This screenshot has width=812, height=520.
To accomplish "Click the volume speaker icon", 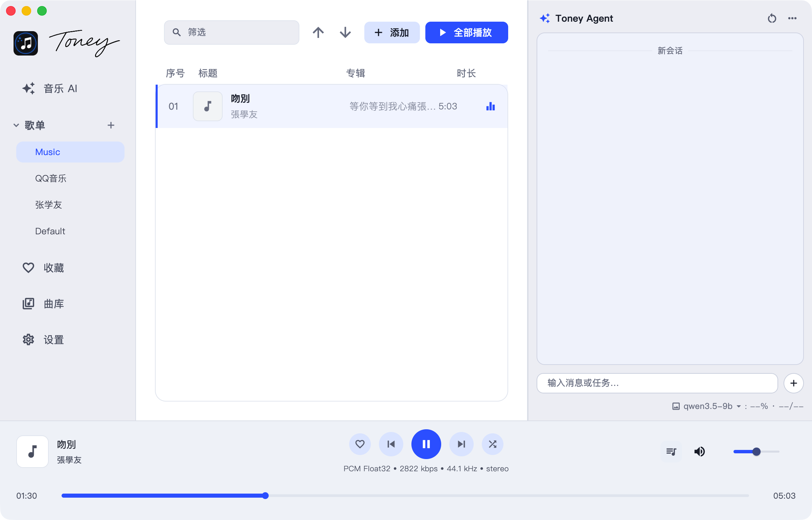I will (700, 451).
